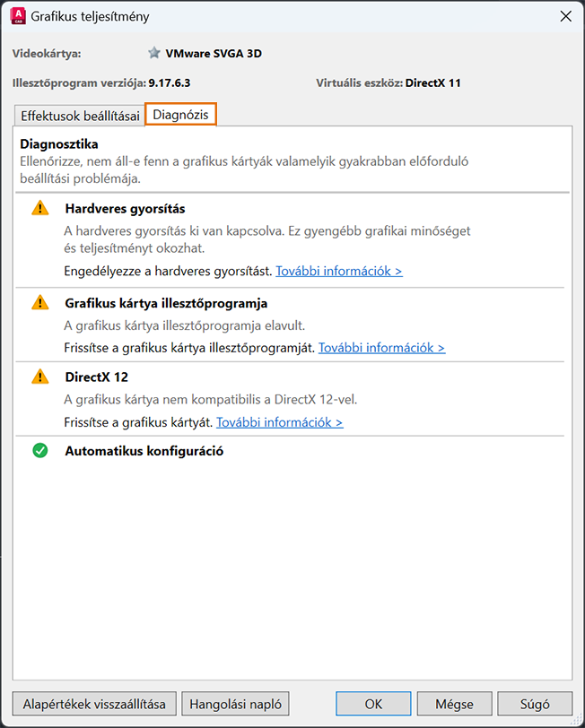Screen dimensions: 585x728
Task: Click the Grafikus teljesítmény window title
Action: point(90,17)
